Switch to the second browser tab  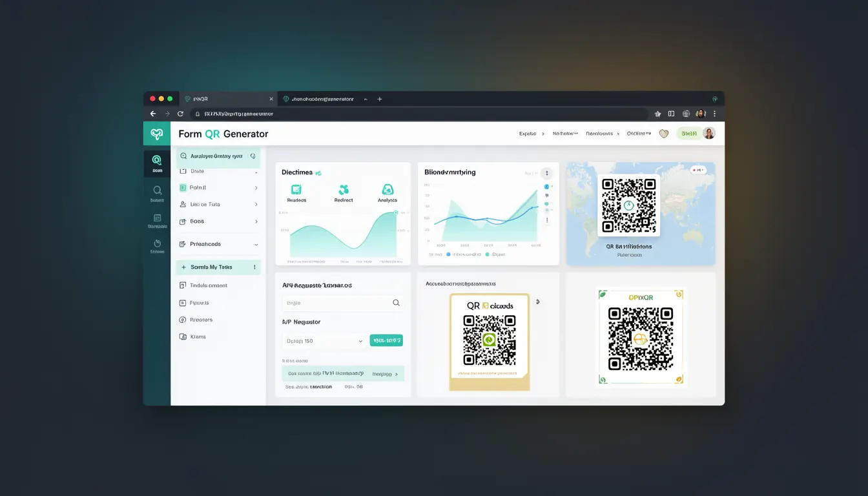click(x=324, y=99)
